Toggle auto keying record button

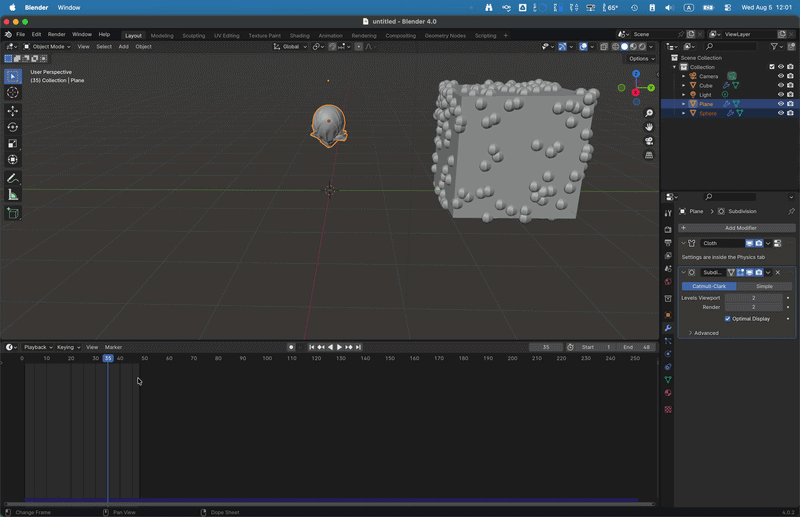pyautogui.click(x=291, y=347)
